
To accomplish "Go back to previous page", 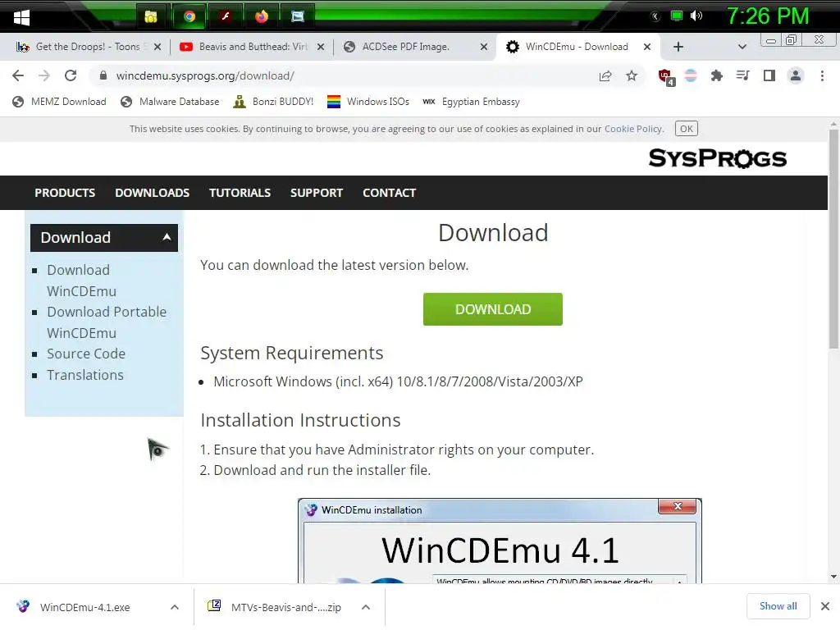I will click(18, 75).
